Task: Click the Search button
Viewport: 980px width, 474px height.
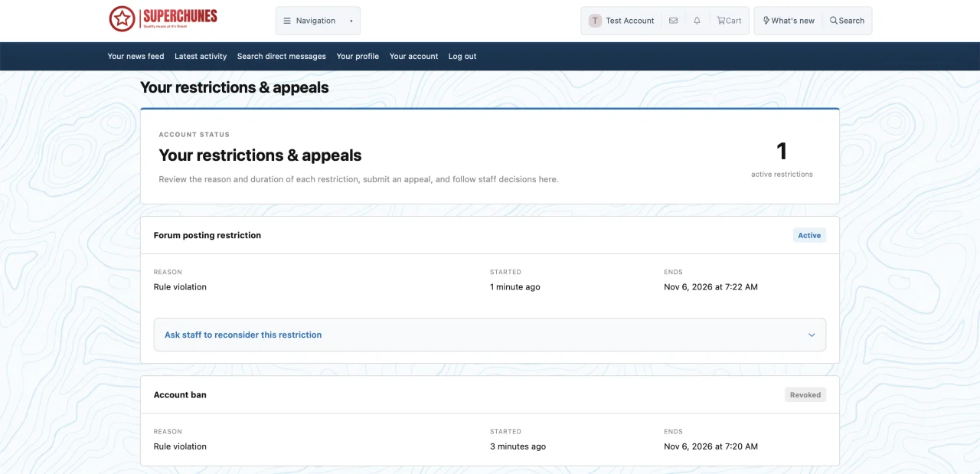Action: click(x=847, y=21)
